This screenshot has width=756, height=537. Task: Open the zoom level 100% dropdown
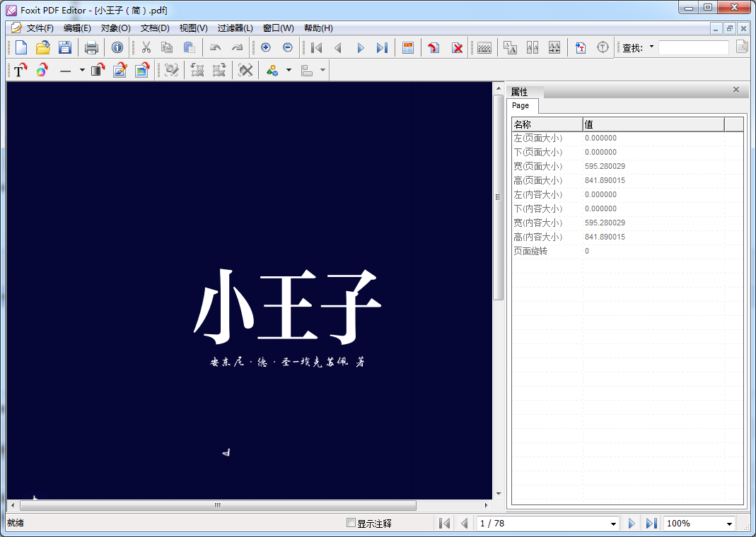point(729,524)
